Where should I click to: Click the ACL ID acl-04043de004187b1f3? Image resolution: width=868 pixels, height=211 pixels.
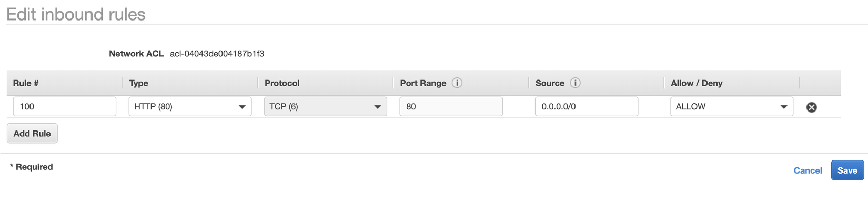(x=217, y=54)
